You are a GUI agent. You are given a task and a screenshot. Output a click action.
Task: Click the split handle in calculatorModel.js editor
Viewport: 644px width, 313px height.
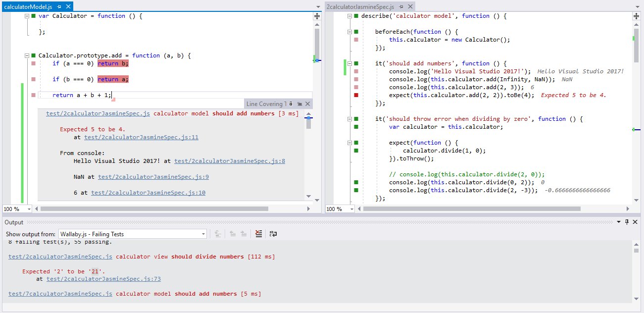[317, 16]
